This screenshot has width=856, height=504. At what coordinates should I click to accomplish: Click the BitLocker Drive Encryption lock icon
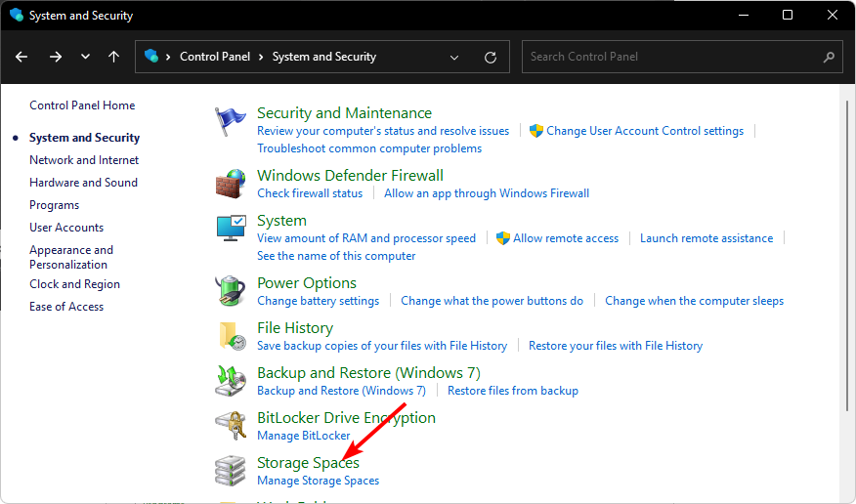[x=231, y=426]
